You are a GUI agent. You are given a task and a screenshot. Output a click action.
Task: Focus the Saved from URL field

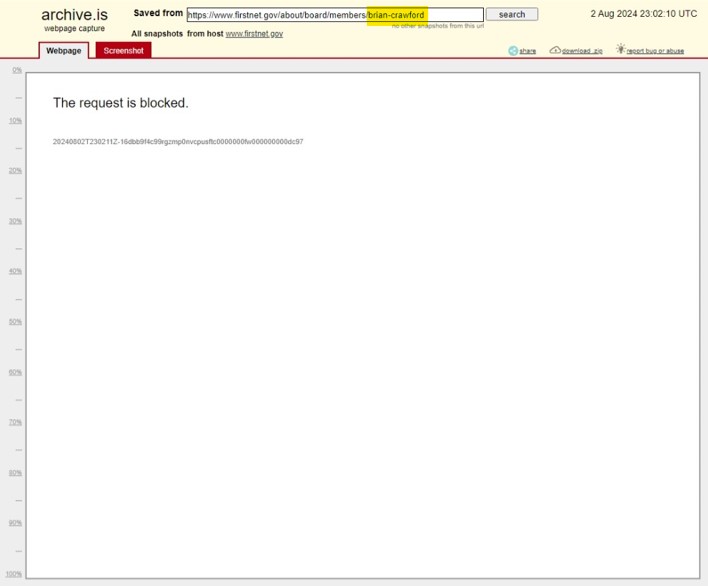(335, 14)
